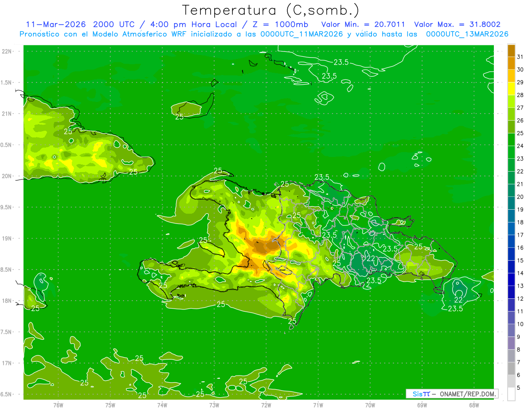The width and height of the screenshot is (532, 411).
Task: Click the '20N' latitude axis label
Action: point(7,176)
